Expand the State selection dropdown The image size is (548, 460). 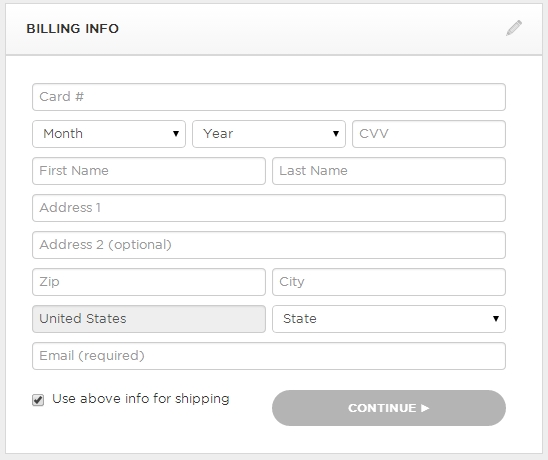pyautogui.click(x=389, y=319)
